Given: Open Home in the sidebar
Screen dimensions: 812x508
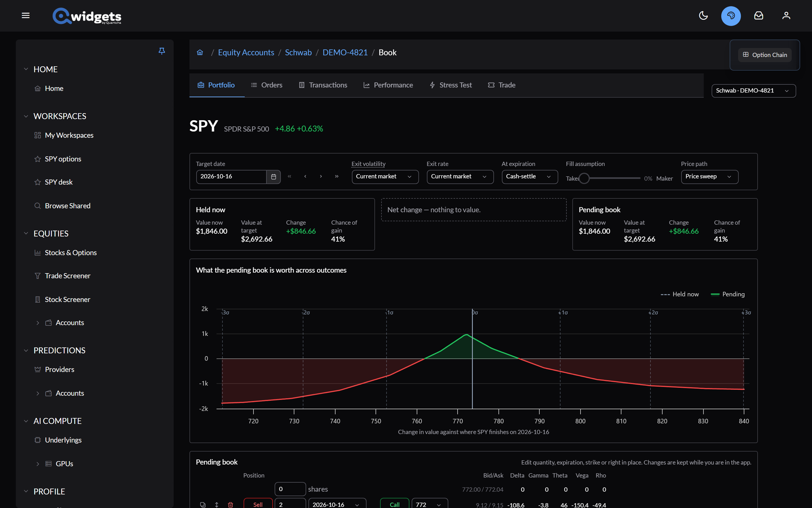Looking at the screenshot, I should 54,88.
